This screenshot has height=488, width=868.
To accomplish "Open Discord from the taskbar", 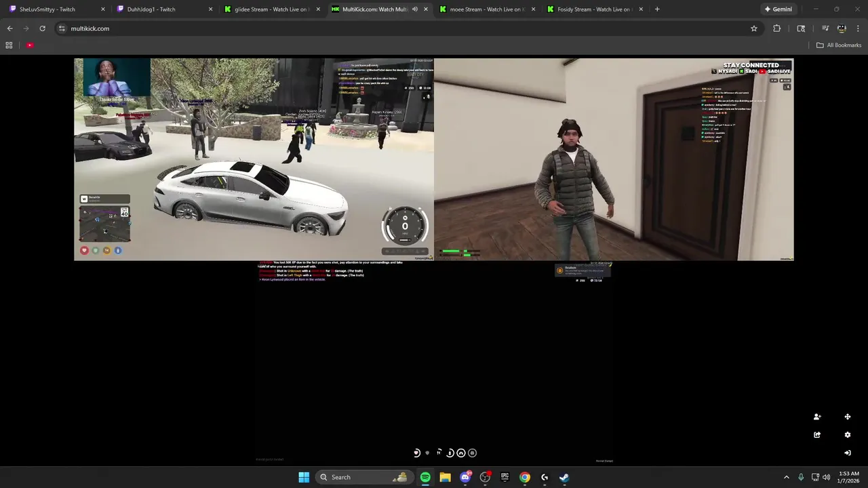I will coord(465,477).
